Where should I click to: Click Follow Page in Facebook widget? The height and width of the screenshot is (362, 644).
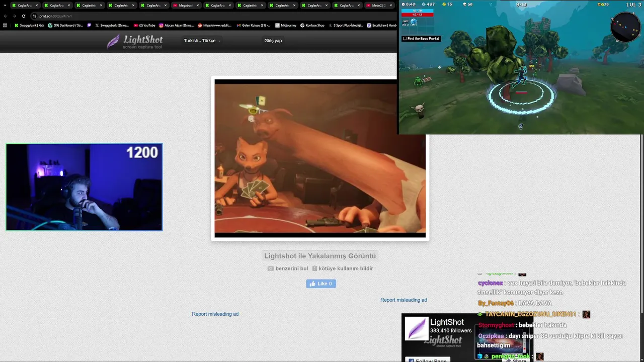click(x=427, y=359)
